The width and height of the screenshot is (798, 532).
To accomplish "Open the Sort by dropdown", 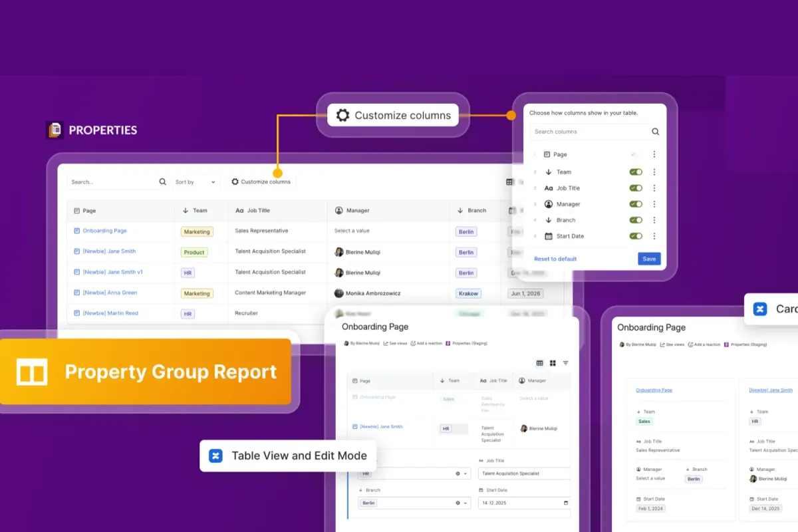I will coord(196,182).
